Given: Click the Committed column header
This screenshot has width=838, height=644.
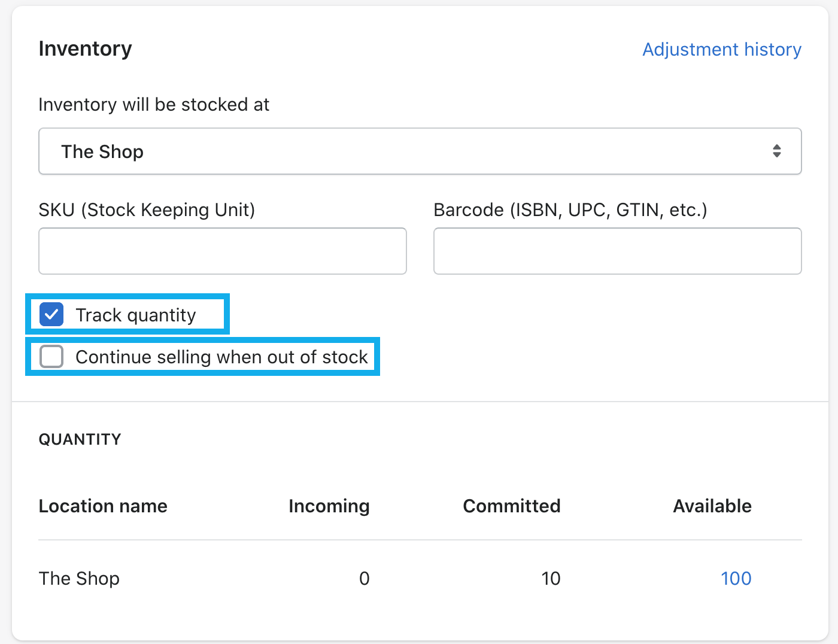Looking at the screenshot, I should click(511, 506).
